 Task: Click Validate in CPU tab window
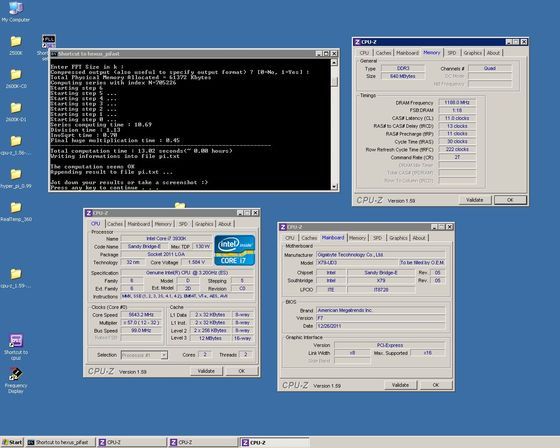(x=206, y=371)
